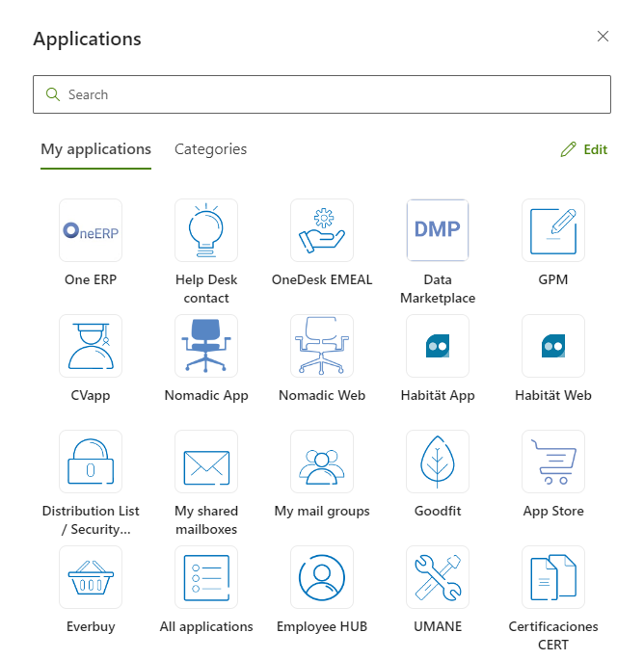Image resolution: width=644 pixels, height=660 pixels.
Task: Open Nomadic Web outlined chair icon
Action: [322, 346]
